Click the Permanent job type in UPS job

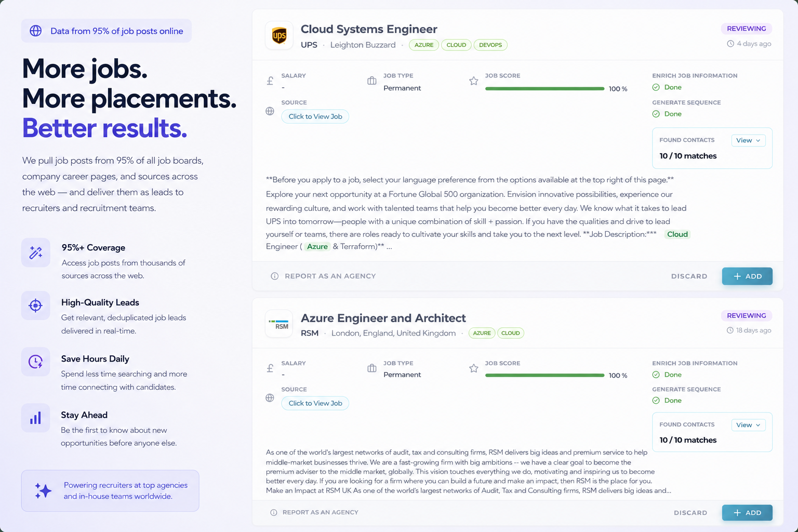click(402, 88)
